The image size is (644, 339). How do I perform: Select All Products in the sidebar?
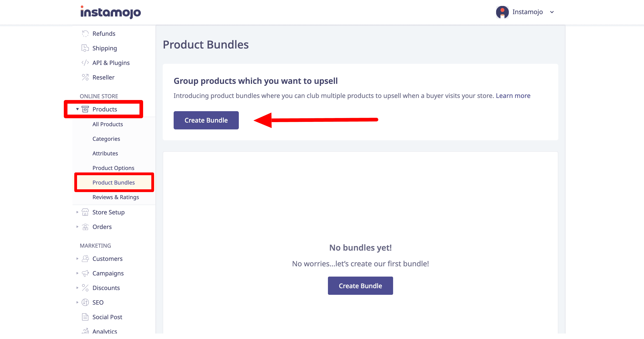click(x=108, y=124)
